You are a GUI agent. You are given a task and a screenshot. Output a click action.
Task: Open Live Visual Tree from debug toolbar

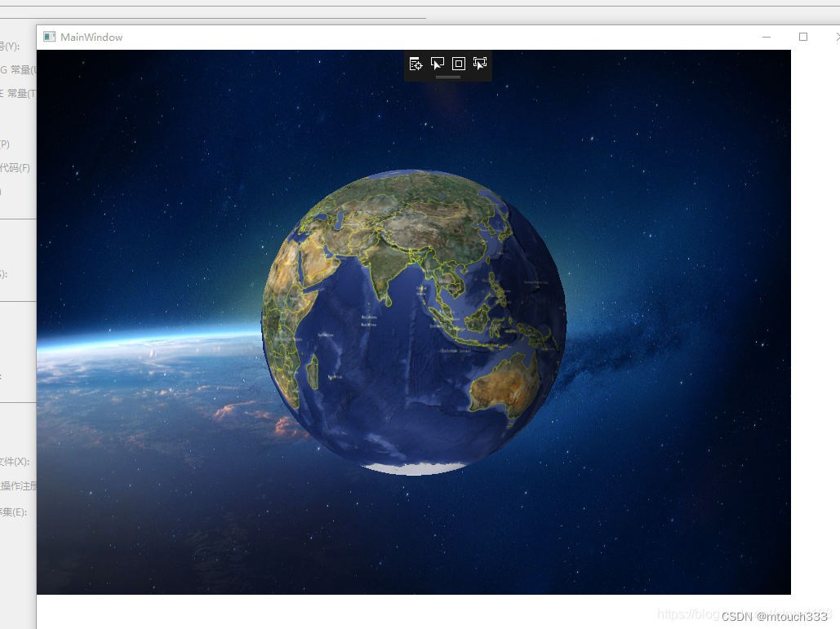coord(416,64)
